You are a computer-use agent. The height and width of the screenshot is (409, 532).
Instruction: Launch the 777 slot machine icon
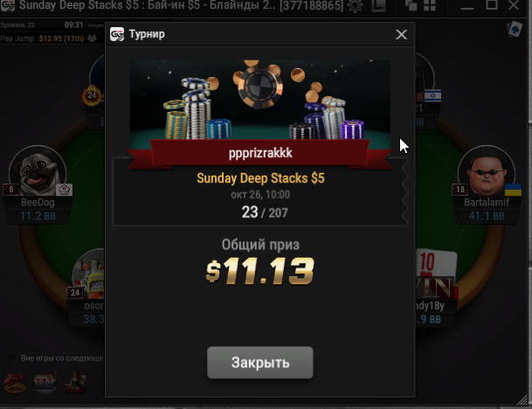click(45, 382)
